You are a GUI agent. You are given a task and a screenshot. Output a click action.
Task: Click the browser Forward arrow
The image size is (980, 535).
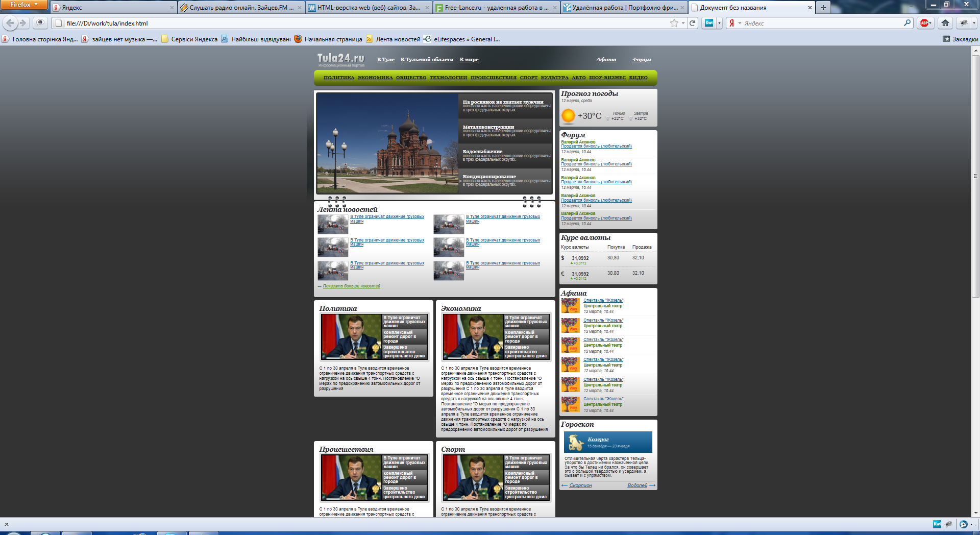click(23, 23)
